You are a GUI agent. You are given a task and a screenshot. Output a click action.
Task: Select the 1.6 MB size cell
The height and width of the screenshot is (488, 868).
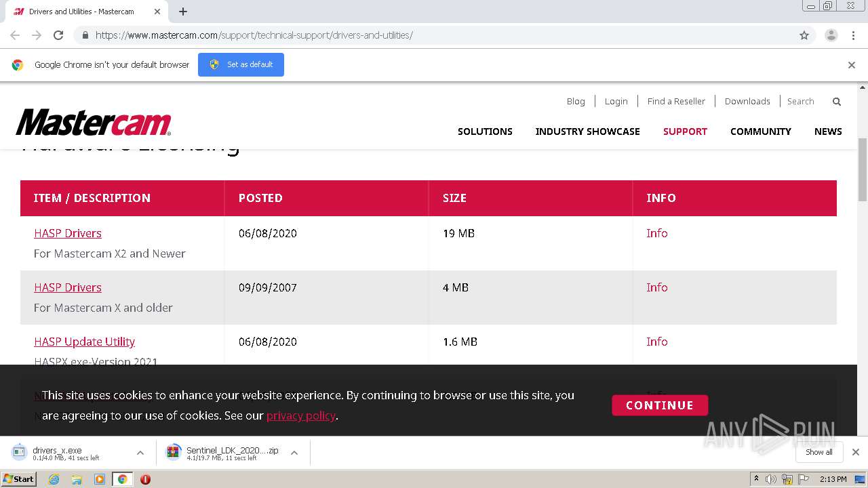[460, 342]
